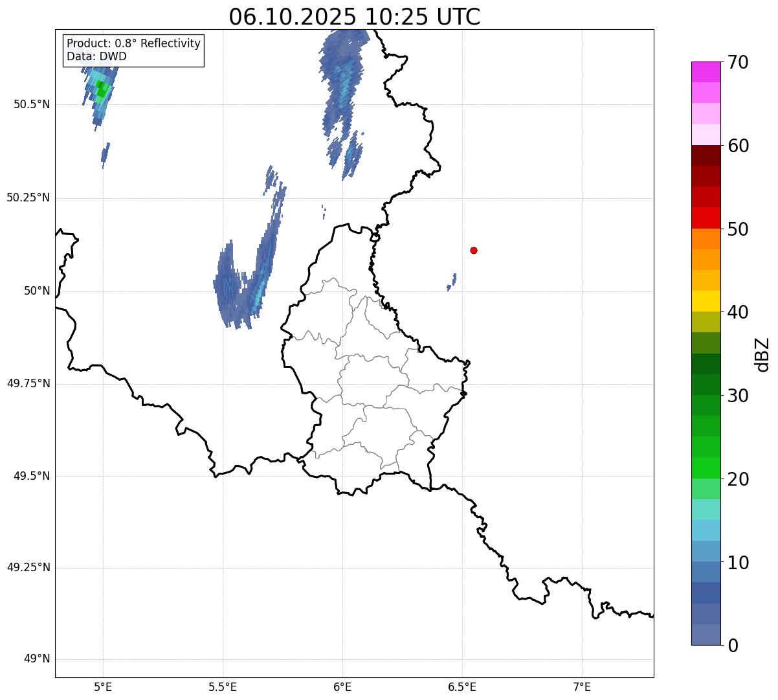Image resolution: width=778 pixels, height=700 pixels.
Task: Click the green high-reflectivity radar cell near 50.5°N
Action: coord(102,89)
